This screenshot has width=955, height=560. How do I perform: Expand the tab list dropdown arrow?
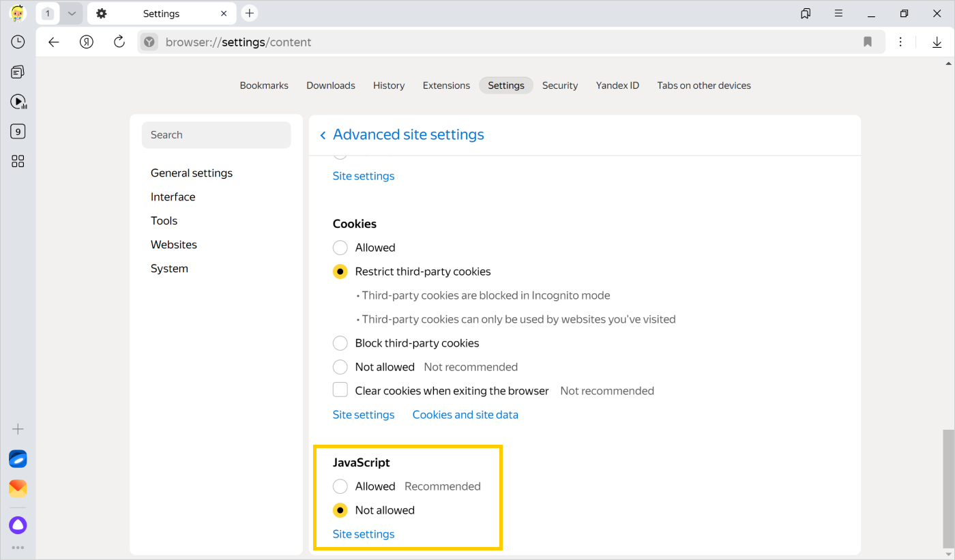[72, 14]
